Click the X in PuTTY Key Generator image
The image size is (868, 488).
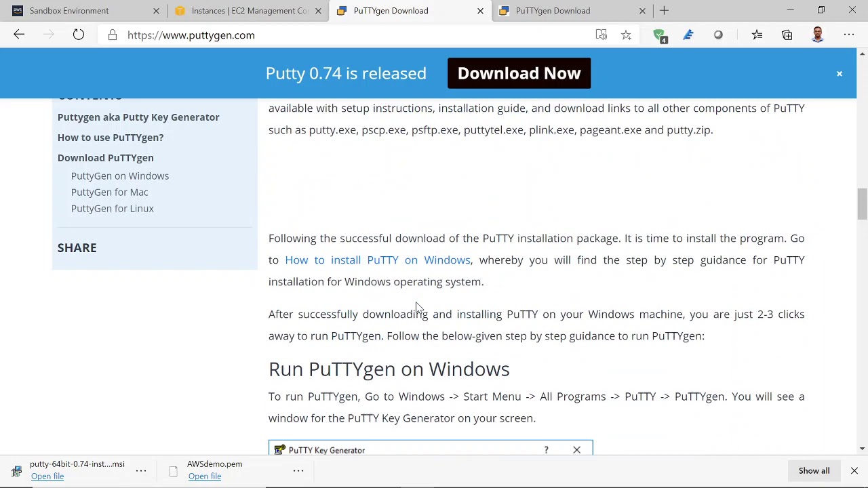(576, 450)
